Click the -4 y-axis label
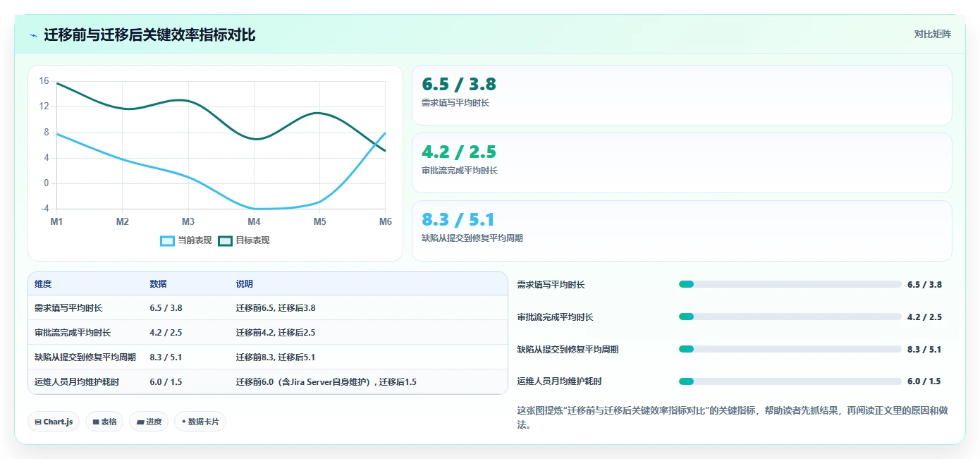This screenshot has width=980, height=459. (45, 209)
